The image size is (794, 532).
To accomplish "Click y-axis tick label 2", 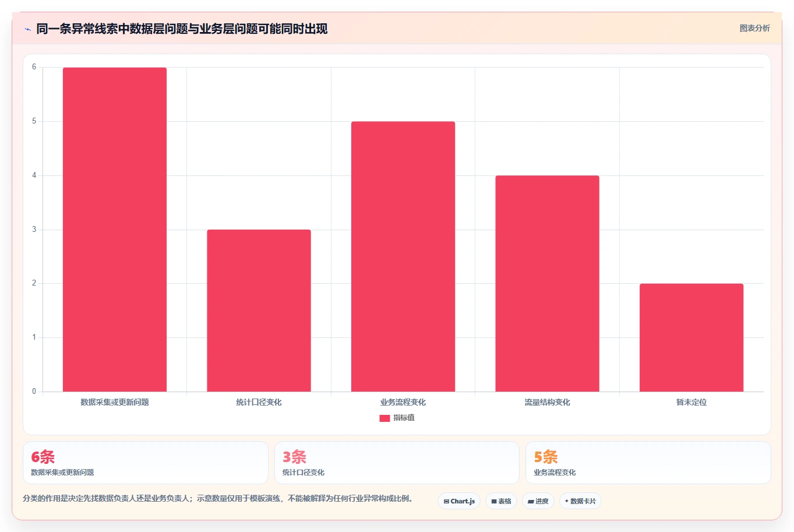I will pos(34,283).
